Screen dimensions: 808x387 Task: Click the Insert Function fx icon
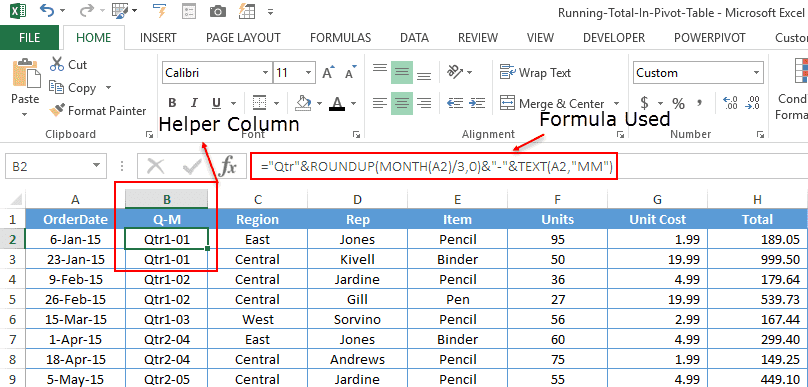click(x=228, y=166)
